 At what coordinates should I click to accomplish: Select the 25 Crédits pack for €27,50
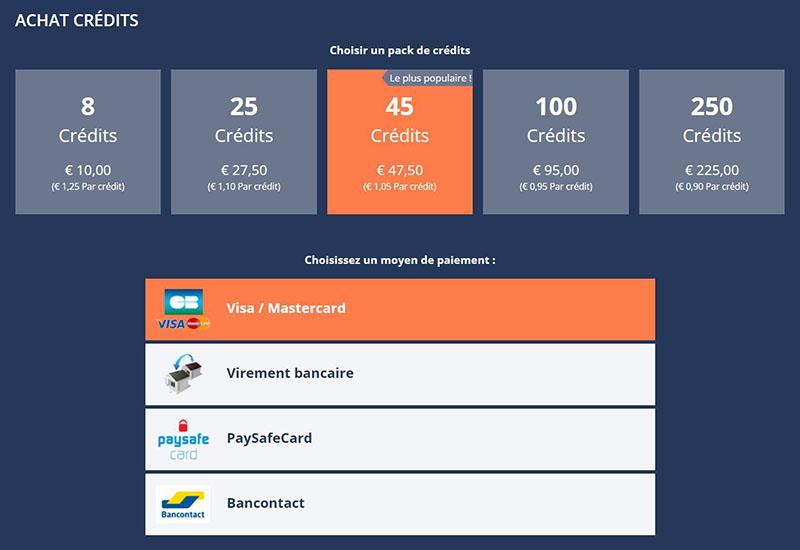pos(244,142)
